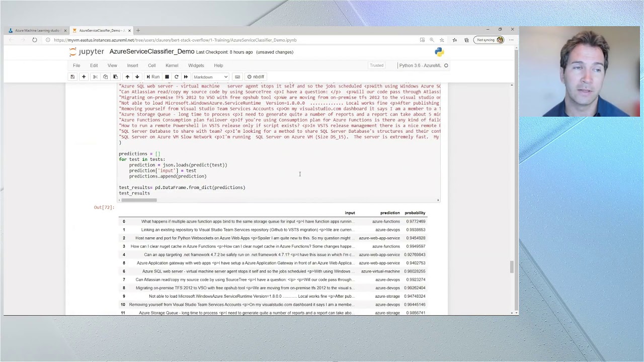Open the File menu
644x362 pixels.
tap(76, 65)
